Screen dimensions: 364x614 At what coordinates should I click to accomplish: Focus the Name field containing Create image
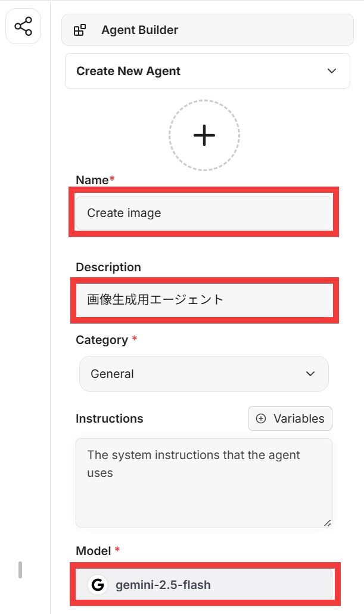click(204, 213)
